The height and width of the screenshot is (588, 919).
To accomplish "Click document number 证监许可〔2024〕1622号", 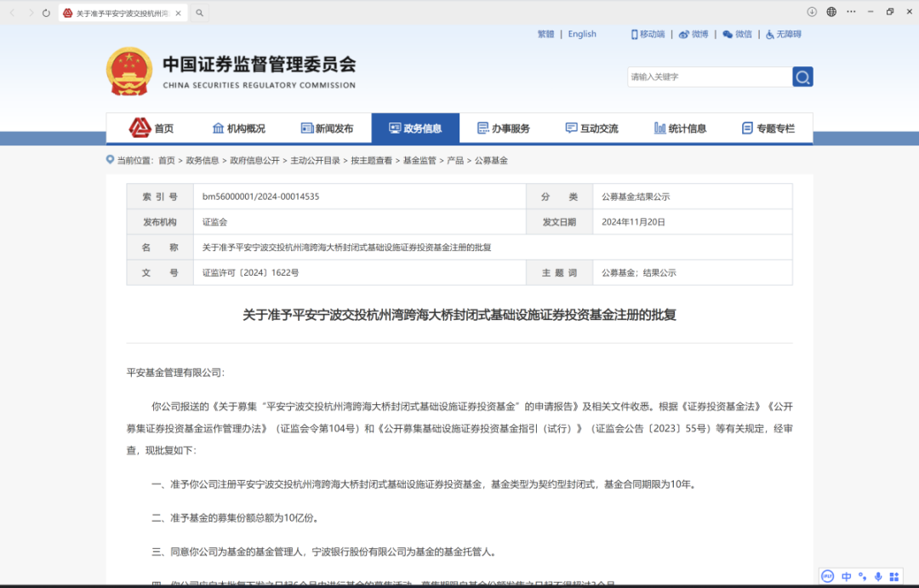I will click(x=250, y=272).
